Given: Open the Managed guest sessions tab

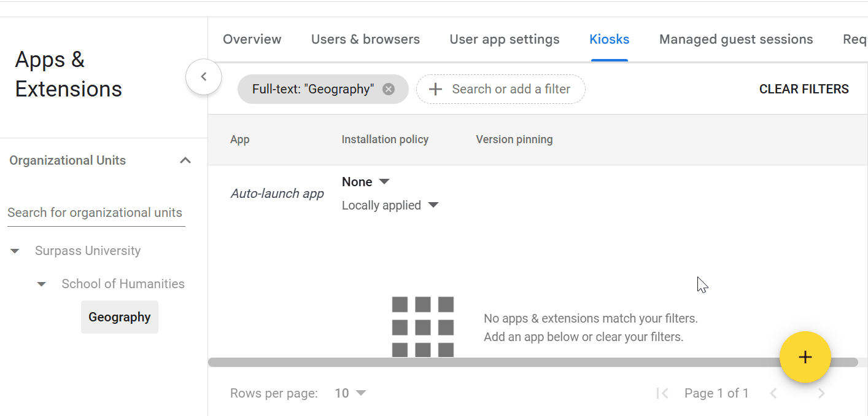Looking at the screenshot, I should [x=735, y=39].
